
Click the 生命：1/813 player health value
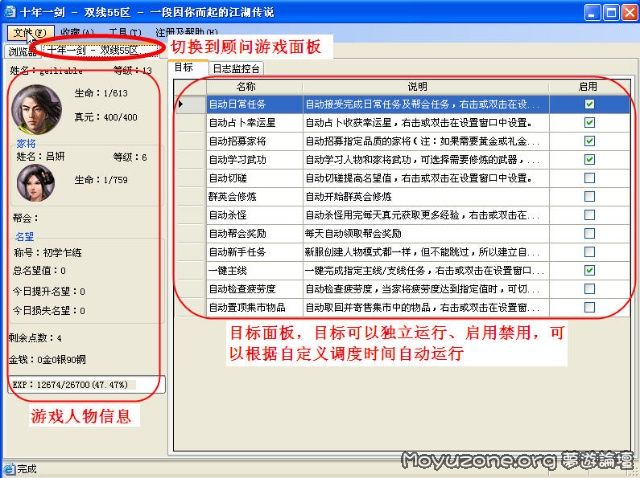[x=101, y=93]
